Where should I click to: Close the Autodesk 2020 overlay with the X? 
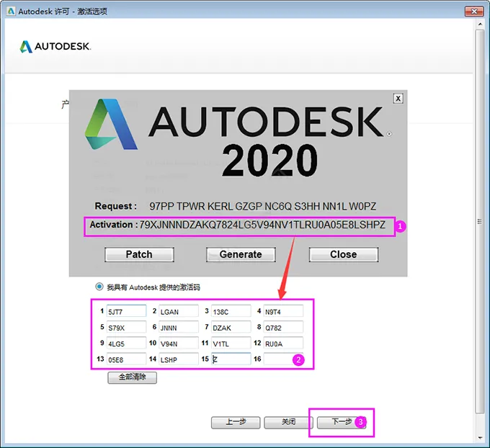click(x=398, y=98)
